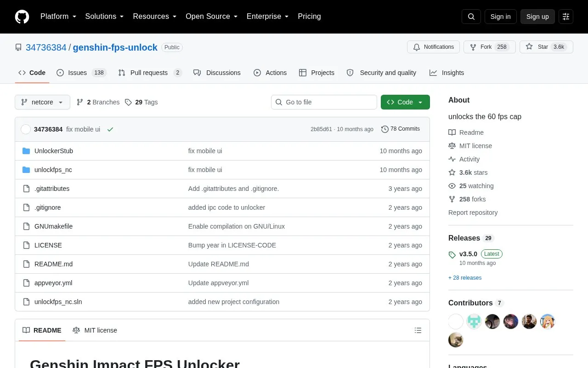Open the Actions tab
The height and width of the screenshot is (368, 588).
[270, 73]
